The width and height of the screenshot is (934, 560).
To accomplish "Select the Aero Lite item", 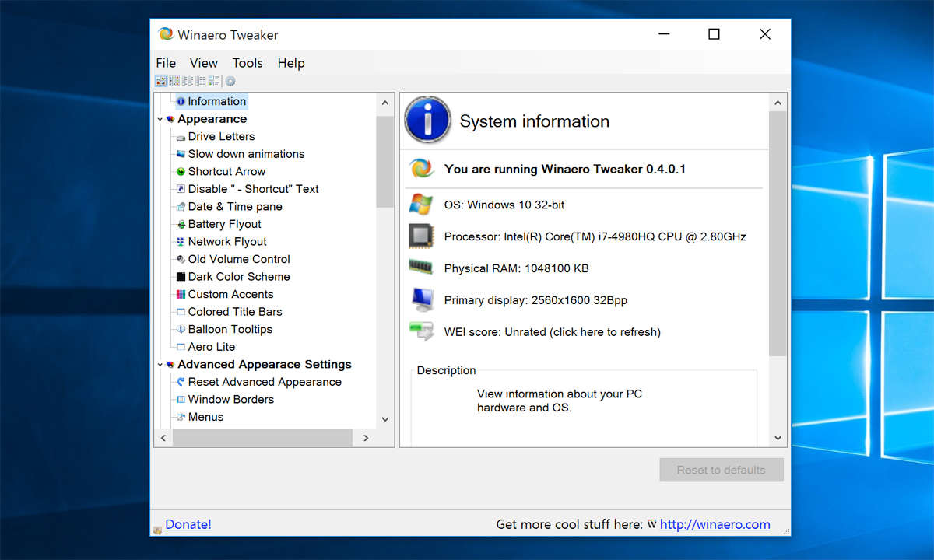I will [x=212, y=347].
